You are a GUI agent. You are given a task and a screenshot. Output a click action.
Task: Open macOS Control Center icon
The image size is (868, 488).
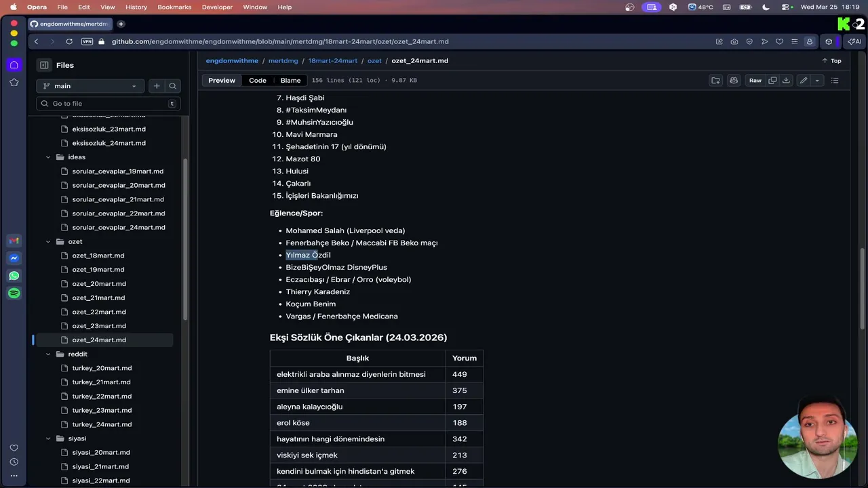point(787,7)
